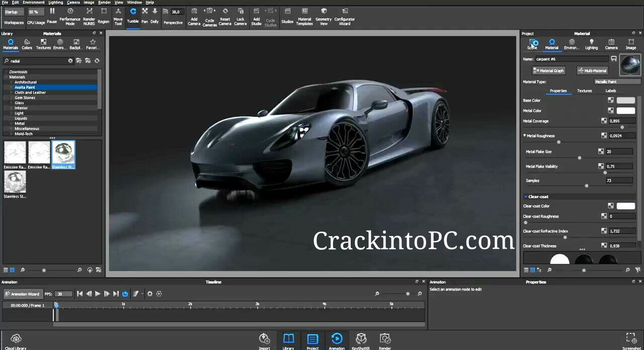This screenshot has height=350, width=644.
Task: Open the Render menu
Action: coord(104,3)
